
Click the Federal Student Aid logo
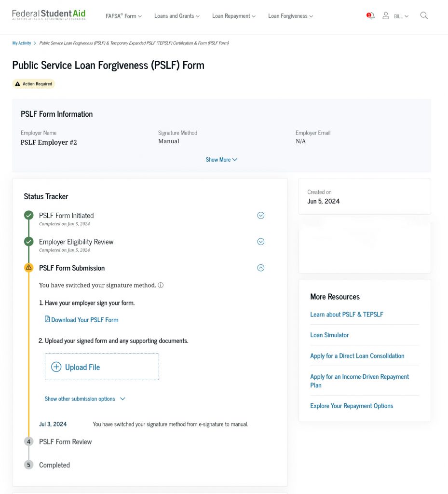(48, 15)
